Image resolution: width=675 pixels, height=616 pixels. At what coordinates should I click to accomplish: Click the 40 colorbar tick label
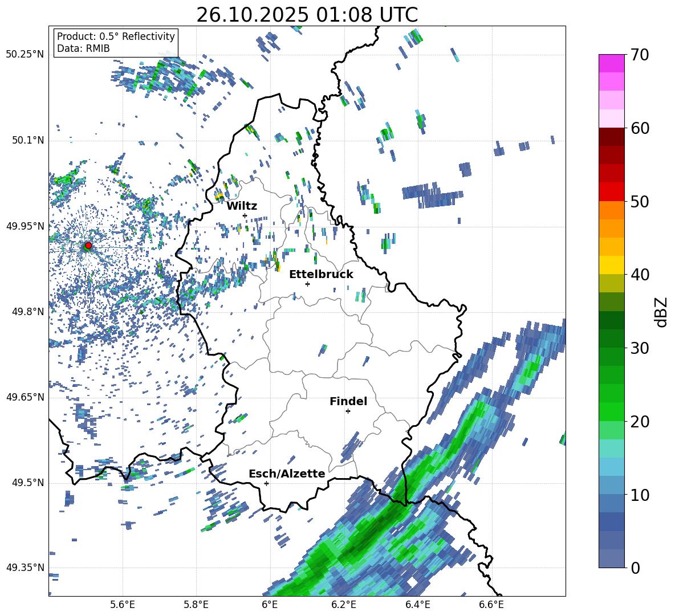point(640,275)
